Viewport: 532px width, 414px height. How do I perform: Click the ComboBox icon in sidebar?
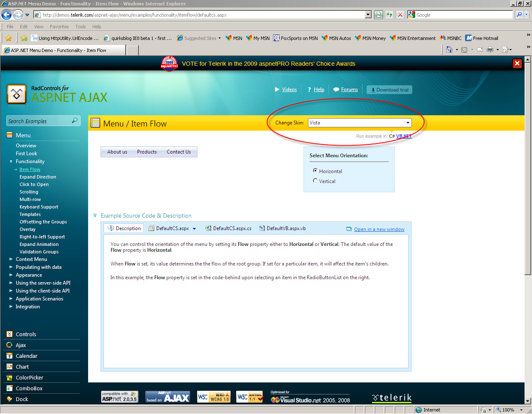click(10, 388)
